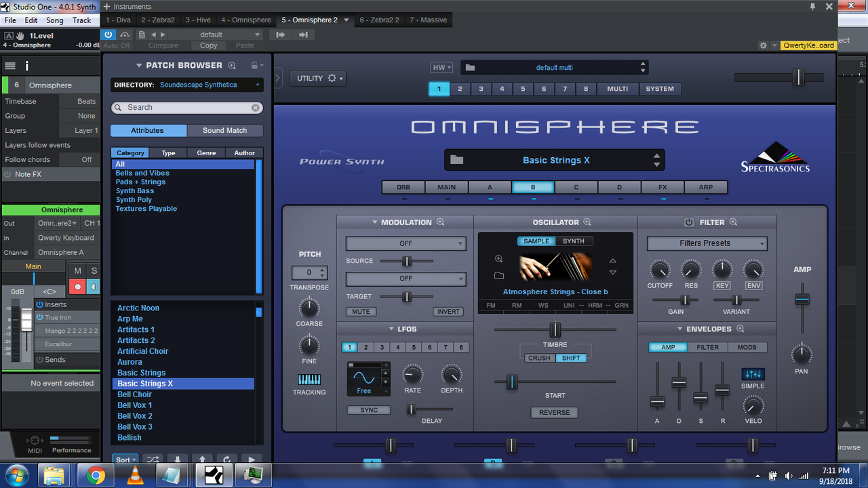Open the Filters Presets dropdown
The width and height of the screenshot is (868, 488).
point(707,243)
